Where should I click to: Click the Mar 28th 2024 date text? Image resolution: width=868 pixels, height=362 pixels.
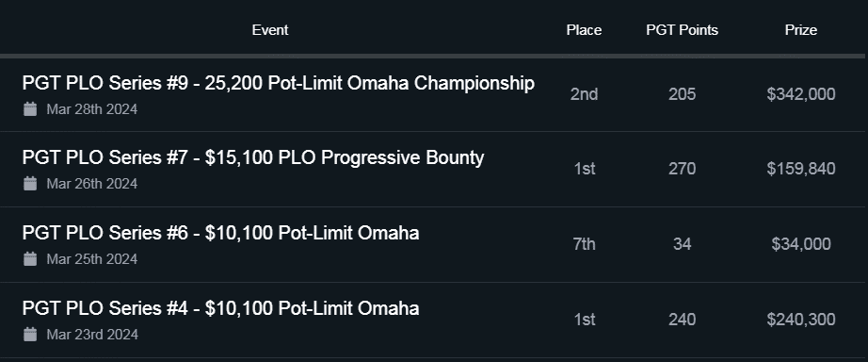point(92,109)
